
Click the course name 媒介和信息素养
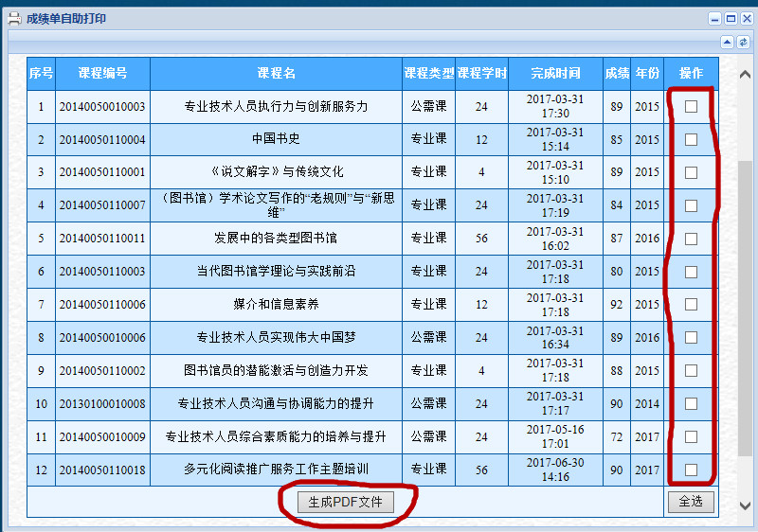(276, 304)
